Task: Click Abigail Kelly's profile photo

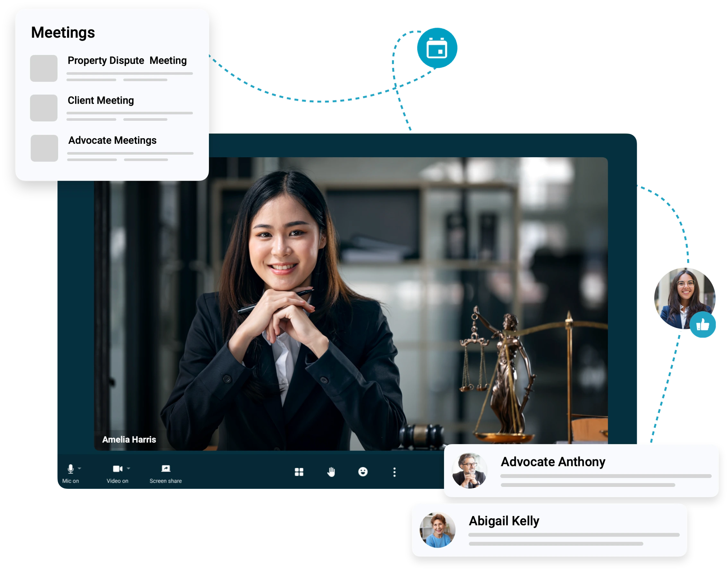Action: click(x=437, y=530)
